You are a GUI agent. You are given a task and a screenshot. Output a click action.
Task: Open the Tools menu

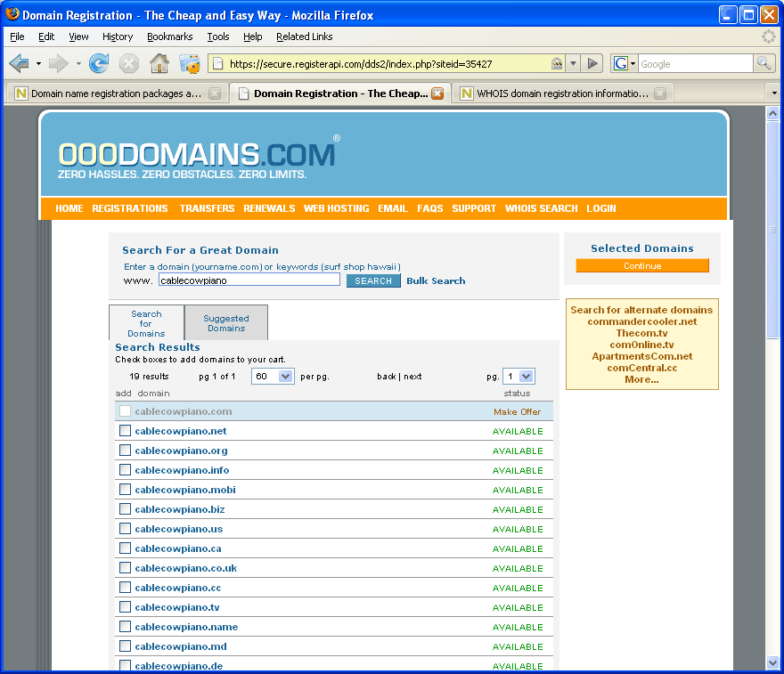pyautogui.click(x=218, y=37)
